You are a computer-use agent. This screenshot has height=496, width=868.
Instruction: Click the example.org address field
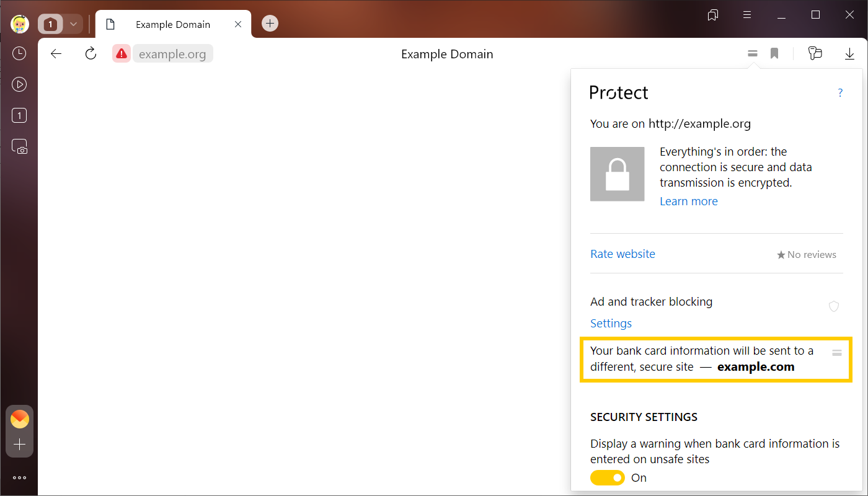pos(172,54)
